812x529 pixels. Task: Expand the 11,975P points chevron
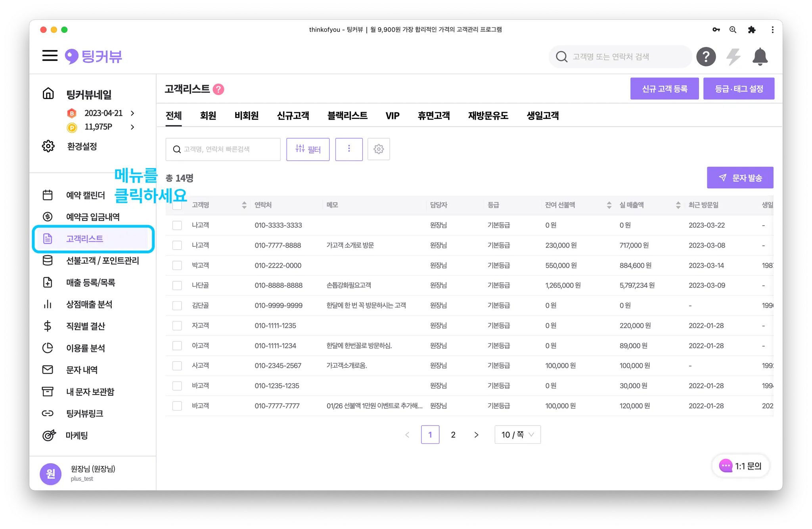click(x=132, y=127)
